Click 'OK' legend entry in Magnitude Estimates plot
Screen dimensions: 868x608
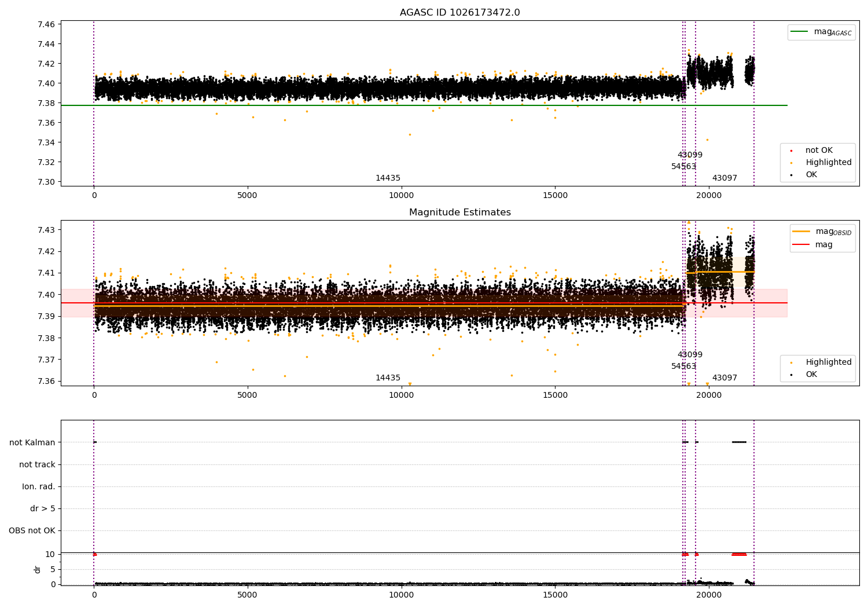click(811, 375)
